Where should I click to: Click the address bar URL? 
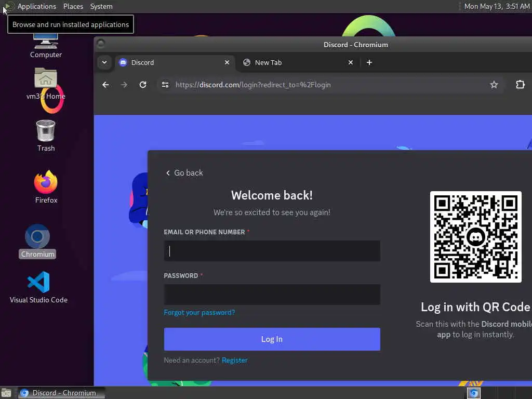tap(253, 85)
